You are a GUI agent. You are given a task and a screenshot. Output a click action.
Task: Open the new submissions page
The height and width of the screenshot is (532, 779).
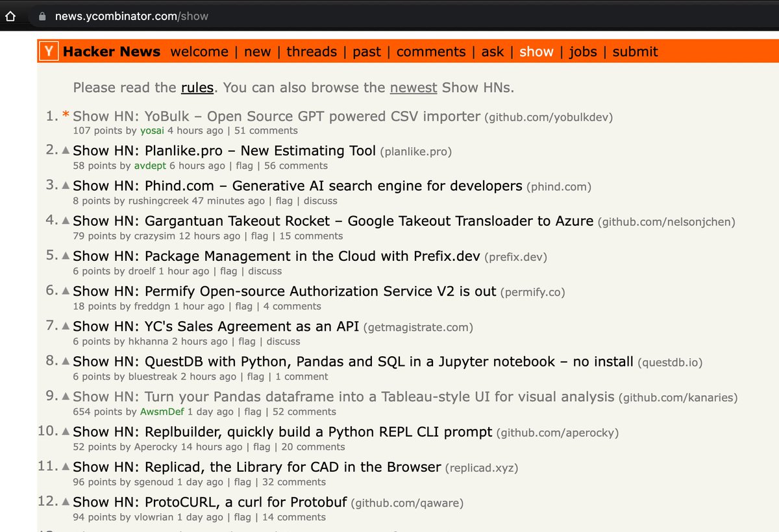(257, 52)
